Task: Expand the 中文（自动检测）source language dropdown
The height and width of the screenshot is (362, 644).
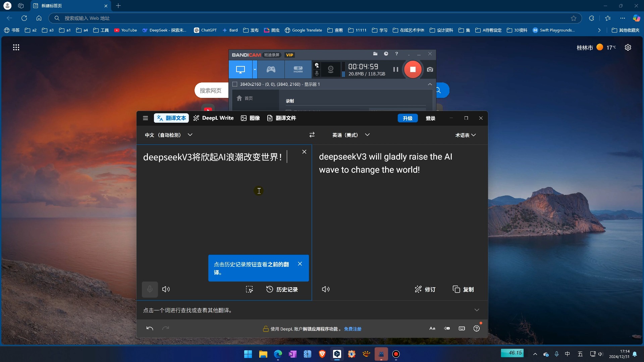Action: pyautogui.click(x=190, y=135)
